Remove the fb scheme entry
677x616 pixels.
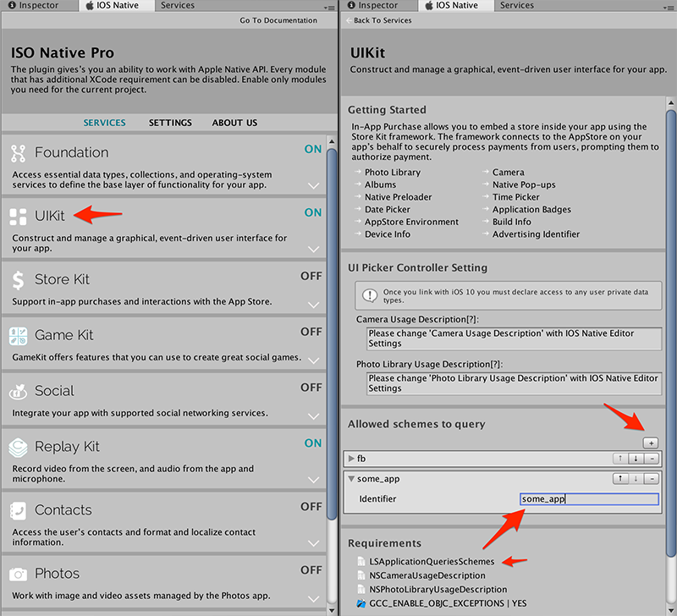pyautogui.click(x=652, y=459)
